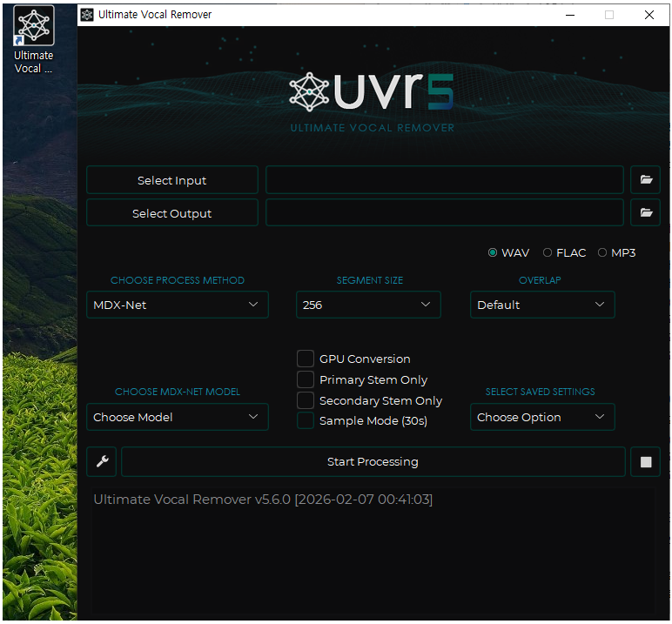Open the Overlap Default dropdown

(542, 305)
